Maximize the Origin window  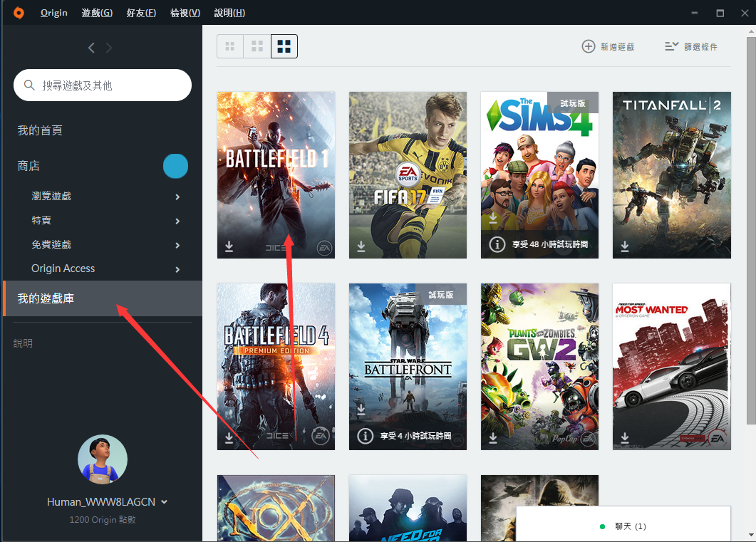(x=720, y=13)
